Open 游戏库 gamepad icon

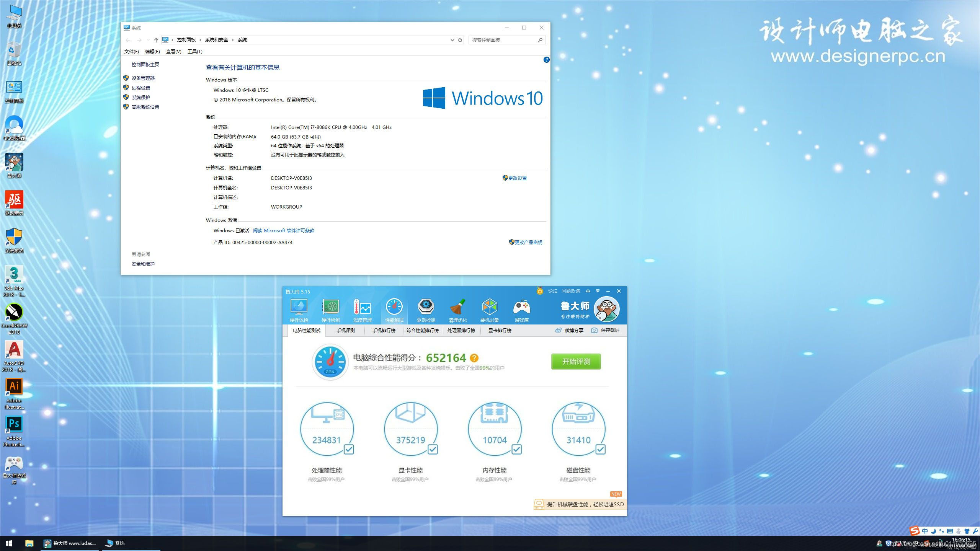pos(521,310)
